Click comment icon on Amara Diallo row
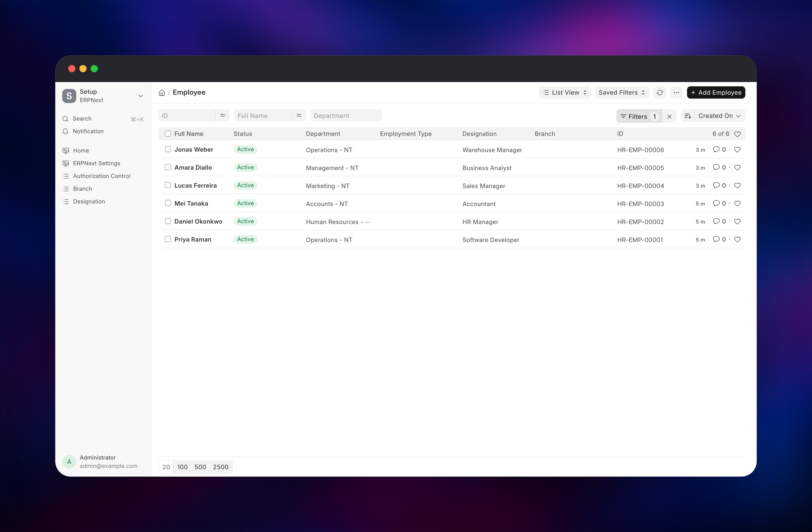812x532 pixels. point(716,168)
